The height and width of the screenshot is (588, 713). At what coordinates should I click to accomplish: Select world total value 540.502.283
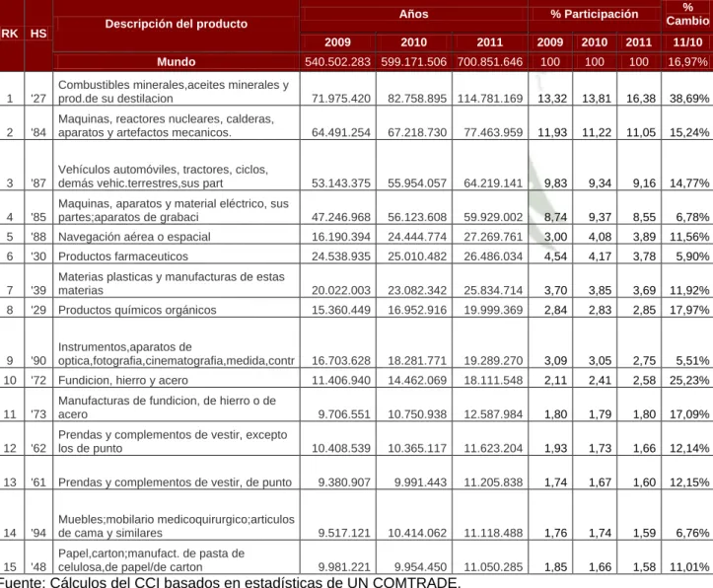(x=338, y=62)
